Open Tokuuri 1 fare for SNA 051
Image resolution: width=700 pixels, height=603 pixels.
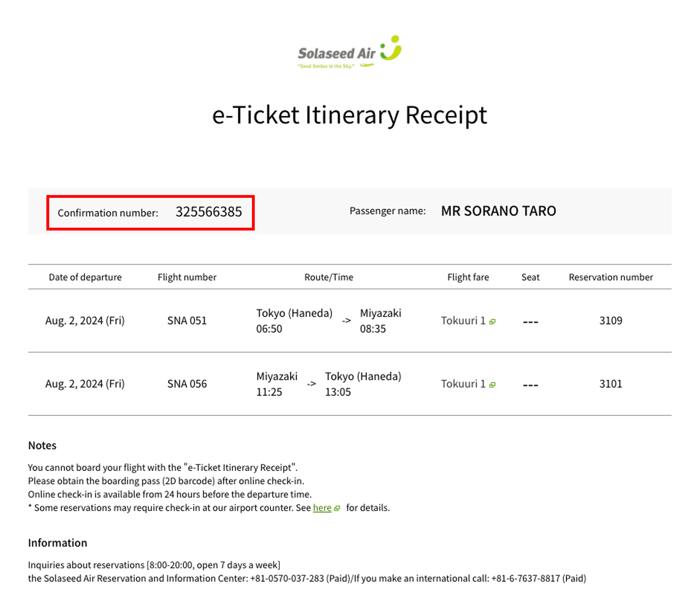(x=463, y=320)
